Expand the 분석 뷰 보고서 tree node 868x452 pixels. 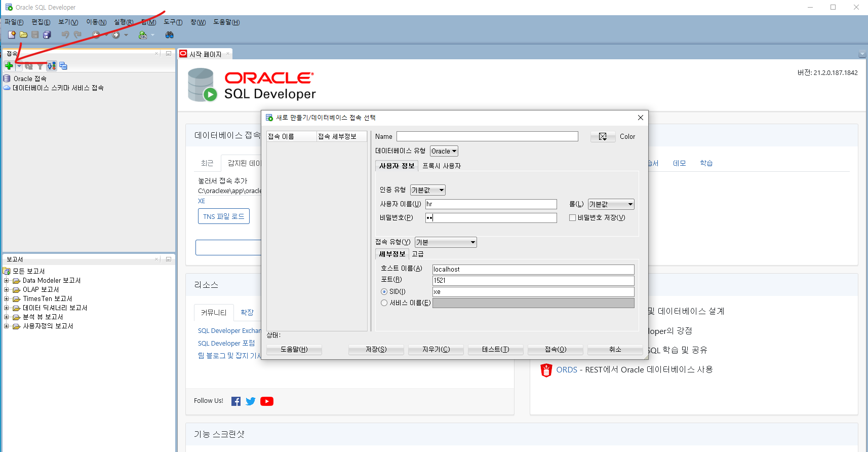6,317
